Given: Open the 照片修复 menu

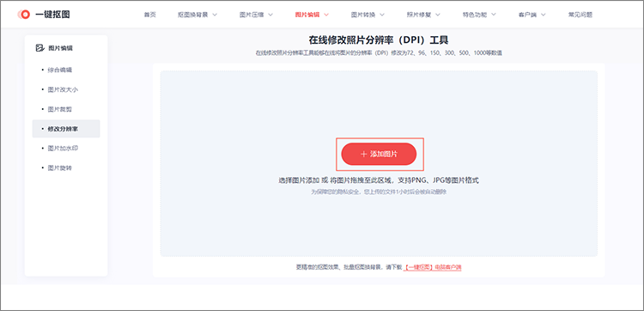Looking at the screenshot, I should point(418,15).
